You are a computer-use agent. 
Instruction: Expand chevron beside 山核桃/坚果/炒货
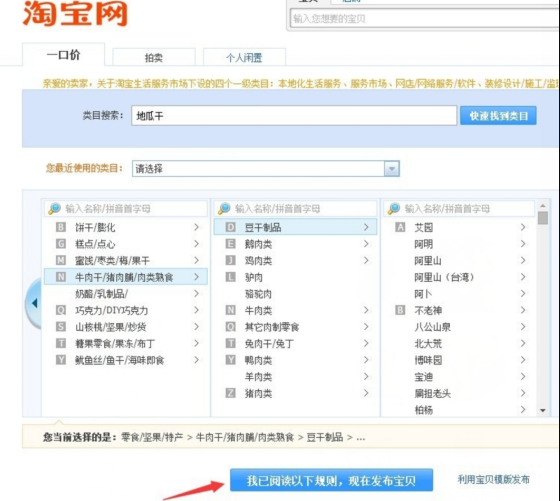coord(196,327)
